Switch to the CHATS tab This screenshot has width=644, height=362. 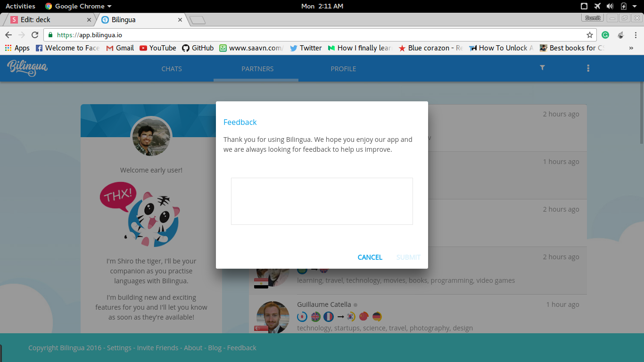pos(172,69)
